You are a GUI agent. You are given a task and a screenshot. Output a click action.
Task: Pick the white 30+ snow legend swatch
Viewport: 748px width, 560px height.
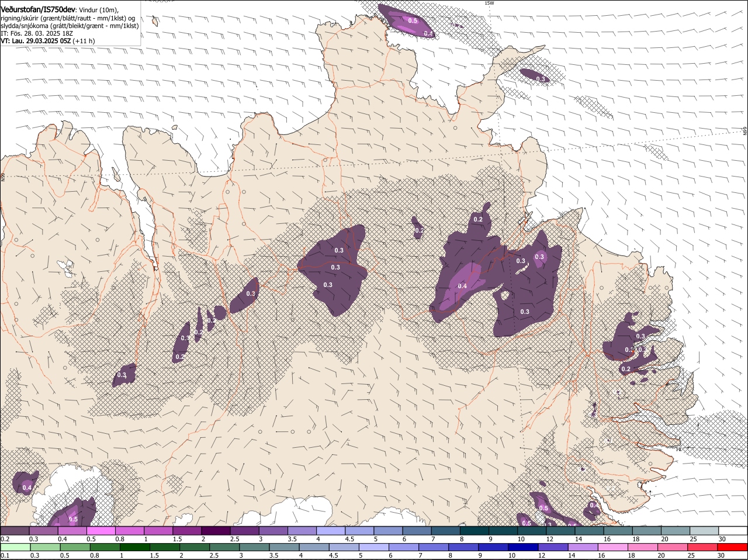[x=732, y=530]
